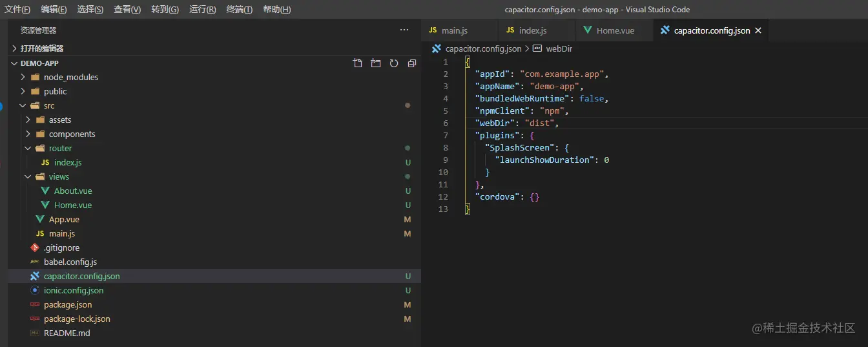Screen dimensions: 868x347
Task: Refresh the explorer file tree
Action: point(394,63)
